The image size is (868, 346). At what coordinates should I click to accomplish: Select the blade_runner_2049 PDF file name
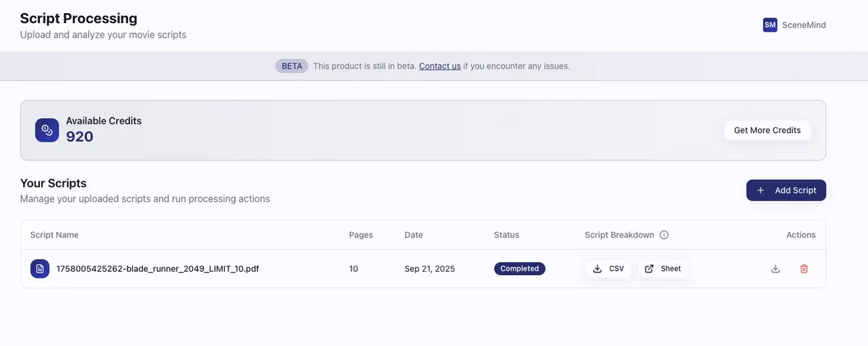(158, 269)
